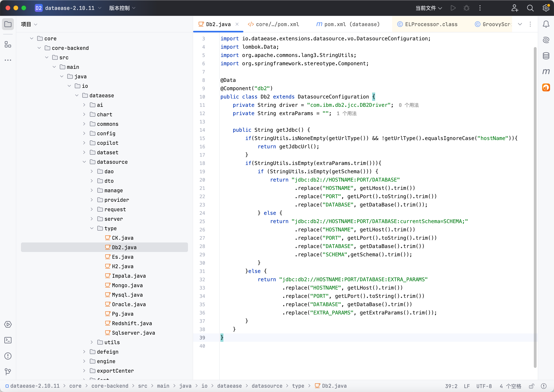Click the D2 project badge icon
The height and width of the screenshot is (392, 554).
[39, 8]
